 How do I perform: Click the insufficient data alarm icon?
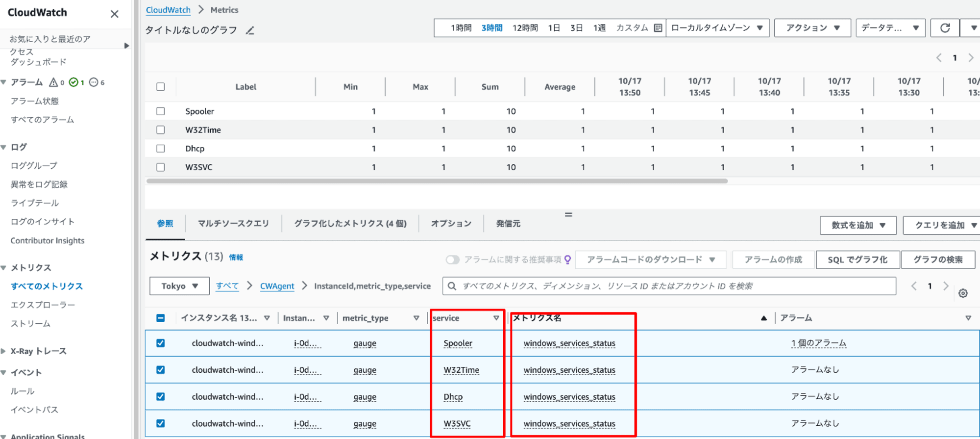(x=94, y=82)
